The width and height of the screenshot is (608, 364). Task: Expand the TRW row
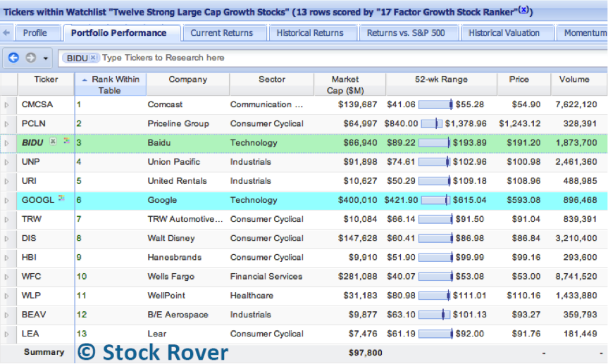(x=6, y=220)
